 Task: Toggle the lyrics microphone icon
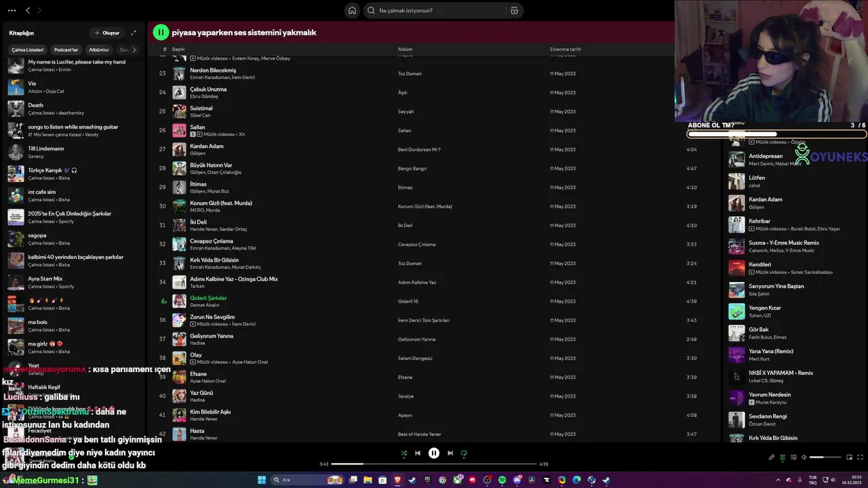pos(772,457)
